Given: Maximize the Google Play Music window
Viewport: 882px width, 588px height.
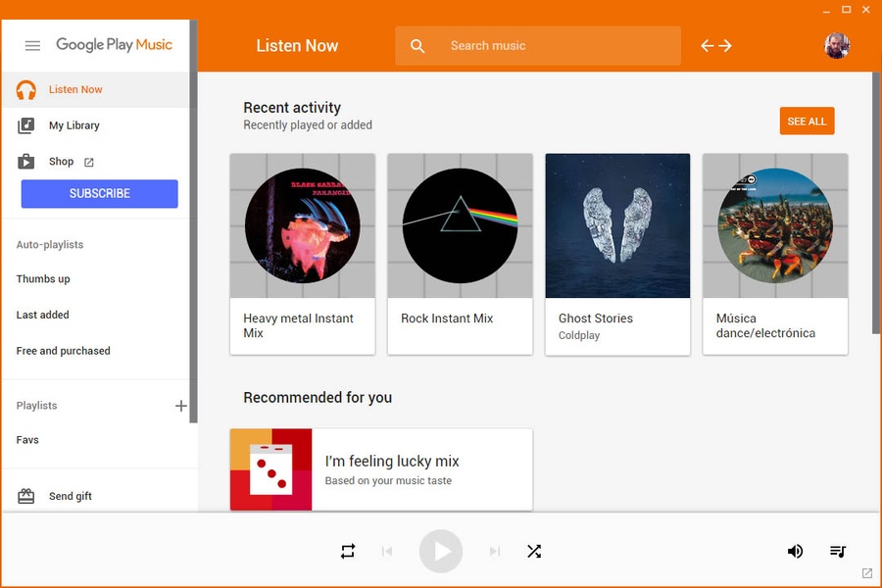Looking at the screenshot, I should tap(846, 10).
